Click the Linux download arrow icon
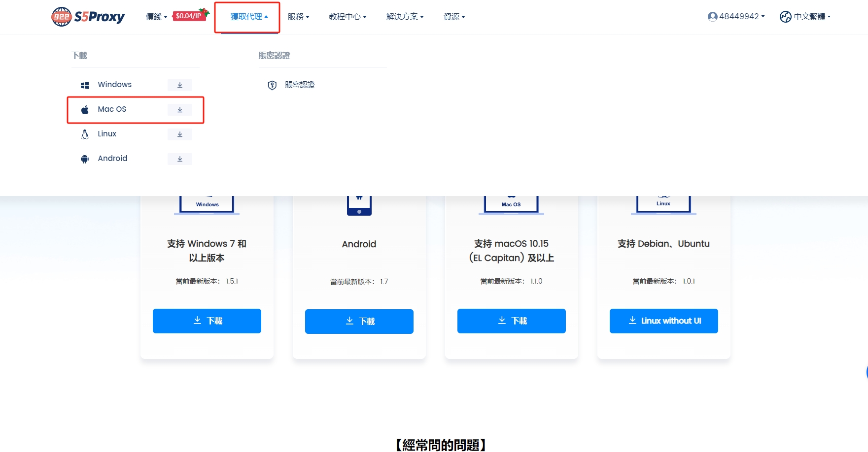868x452 pixels. click(x=180, y=134)
